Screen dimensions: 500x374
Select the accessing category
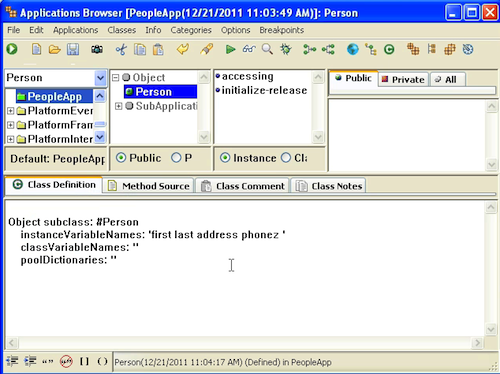(x=248, y=76)
